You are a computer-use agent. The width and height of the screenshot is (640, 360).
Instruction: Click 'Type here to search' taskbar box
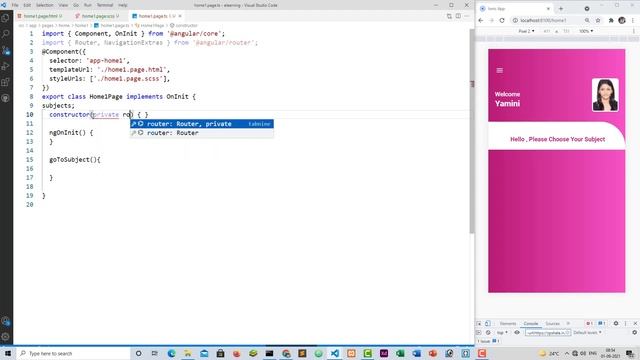point(73,353)
